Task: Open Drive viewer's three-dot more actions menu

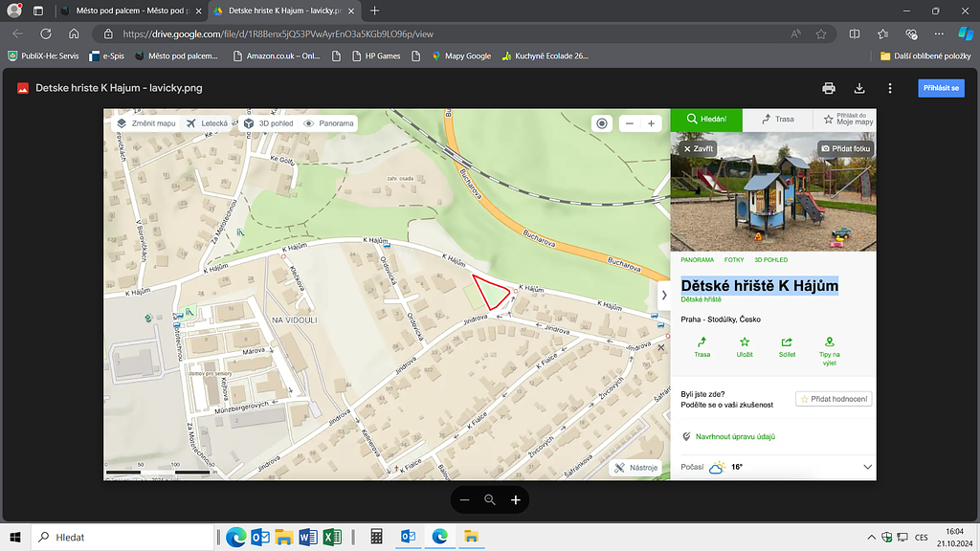Action: (x=890, y=88)
